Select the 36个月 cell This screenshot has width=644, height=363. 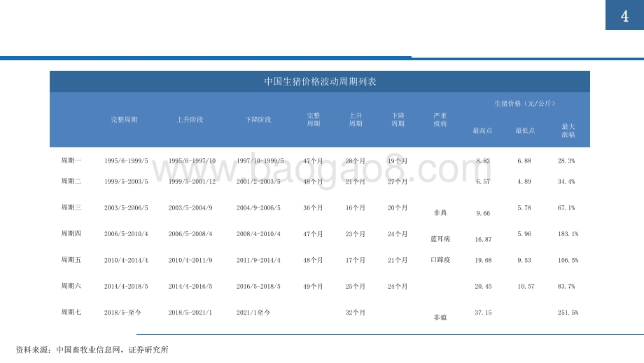(313, 207)
